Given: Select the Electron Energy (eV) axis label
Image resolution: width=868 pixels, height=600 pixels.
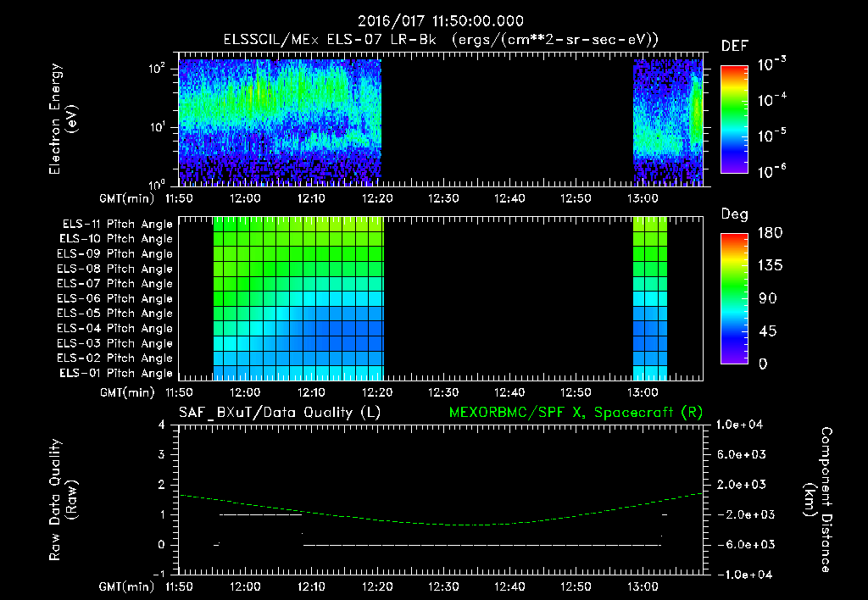Looking at the screenshot, I should (x=63, y=119).
